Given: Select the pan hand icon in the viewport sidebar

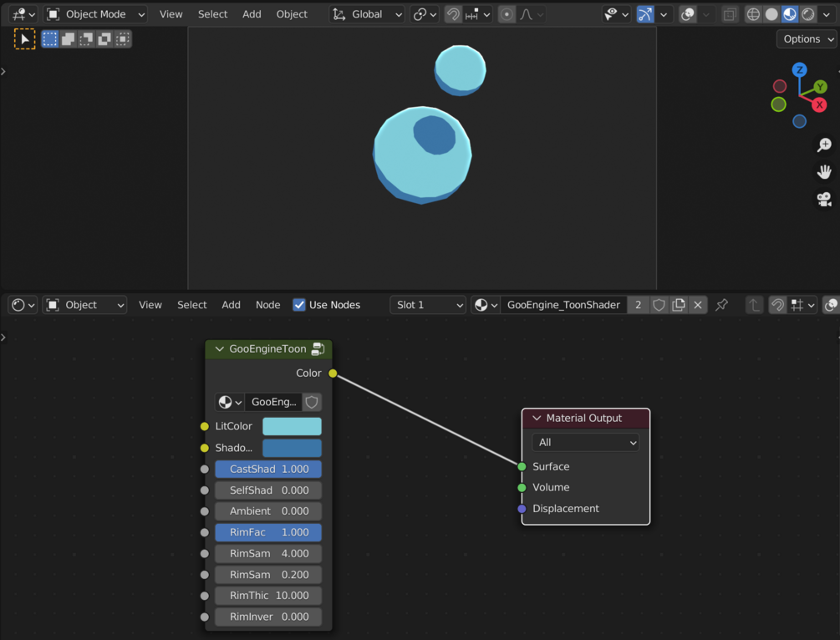Looking at the screenshot, I should pos(824,171).
